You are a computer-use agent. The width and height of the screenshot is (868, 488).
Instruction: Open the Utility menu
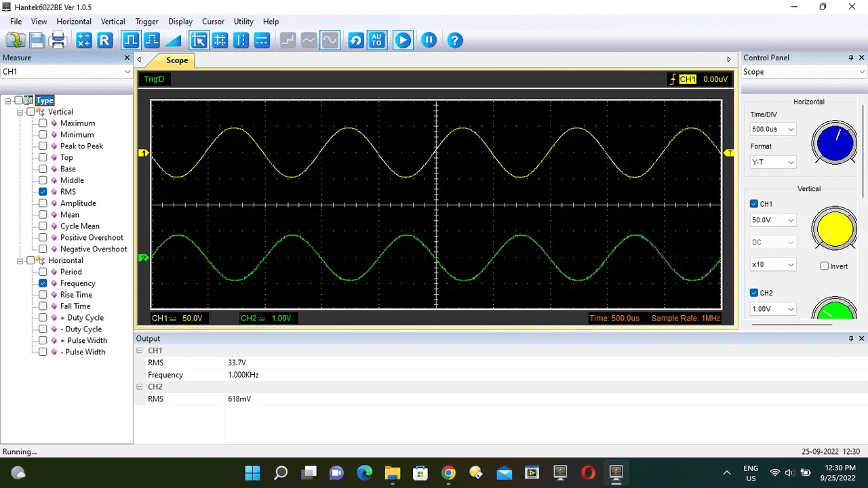243,22
